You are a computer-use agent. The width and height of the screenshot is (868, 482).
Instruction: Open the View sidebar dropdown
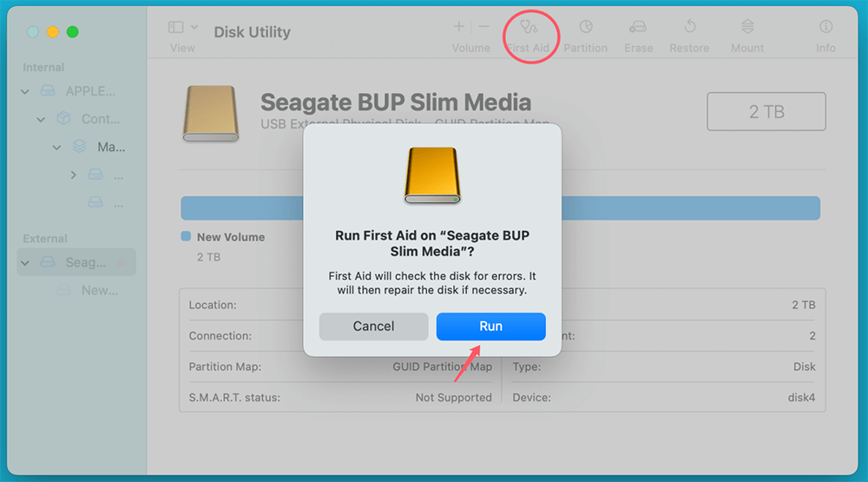(182, 28)
